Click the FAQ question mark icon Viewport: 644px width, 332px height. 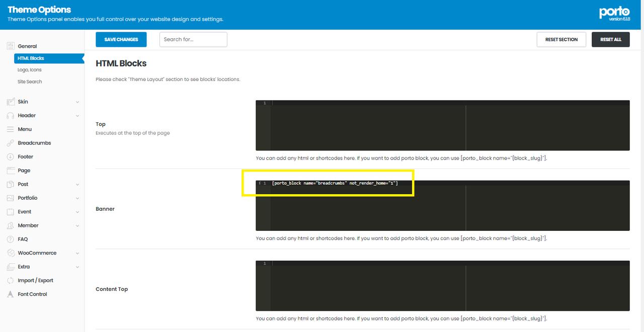point(11,239)
